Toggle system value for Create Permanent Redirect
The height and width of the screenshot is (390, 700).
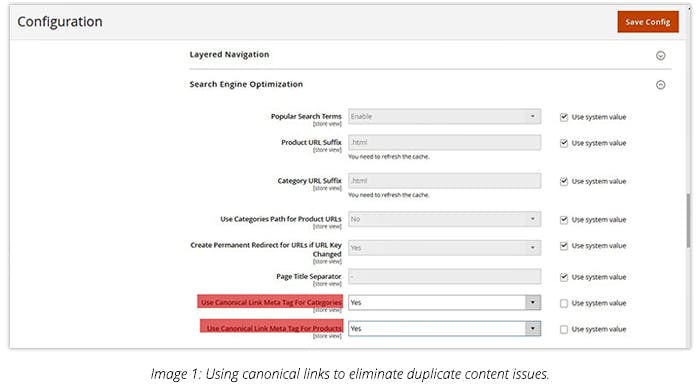[x=564, y=246]
